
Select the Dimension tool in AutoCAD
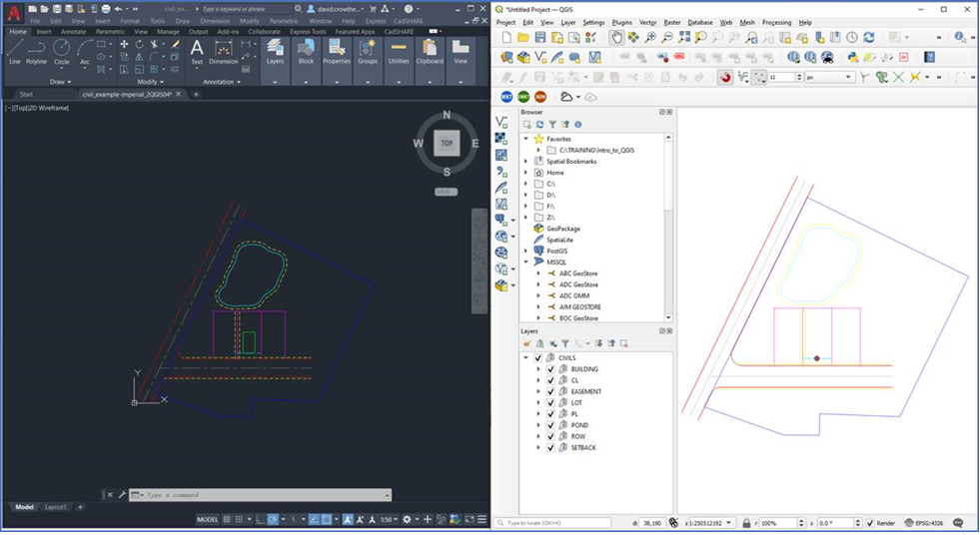click(223, 52)
